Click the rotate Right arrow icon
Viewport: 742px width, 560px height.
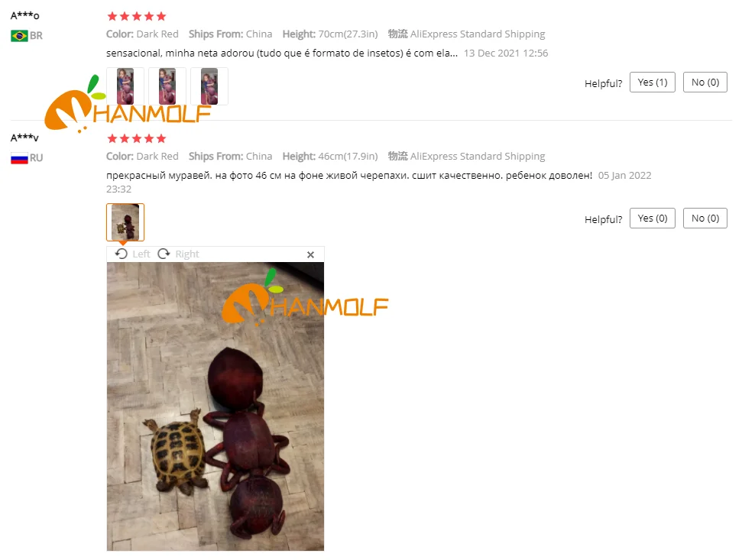(164, 254)
